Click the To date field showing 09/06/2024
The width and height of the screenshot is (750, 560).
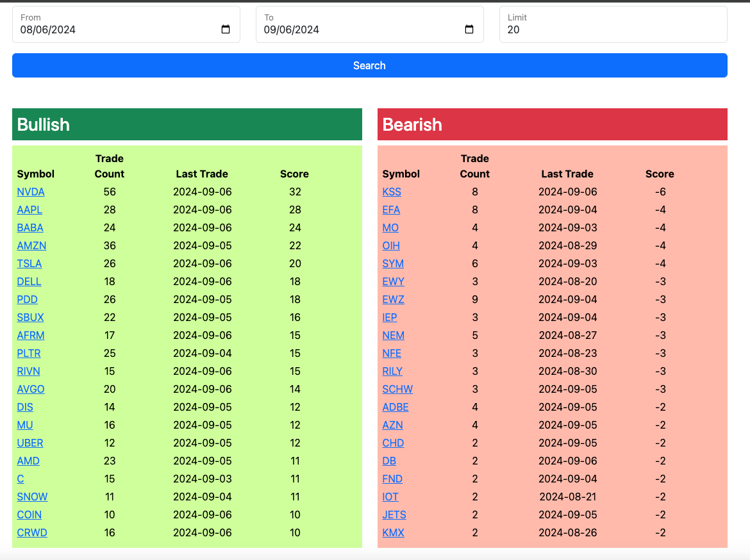click(369, 24)
